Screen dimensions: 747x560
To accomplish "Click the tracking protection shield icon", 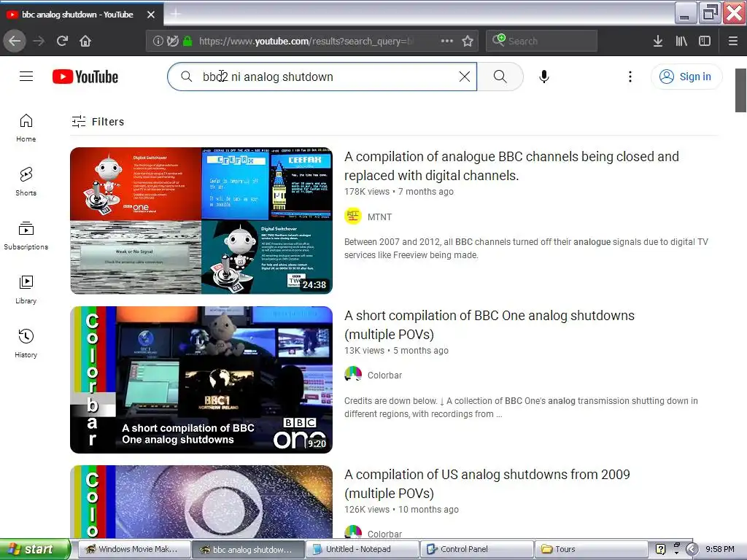I will click(172, 41).
